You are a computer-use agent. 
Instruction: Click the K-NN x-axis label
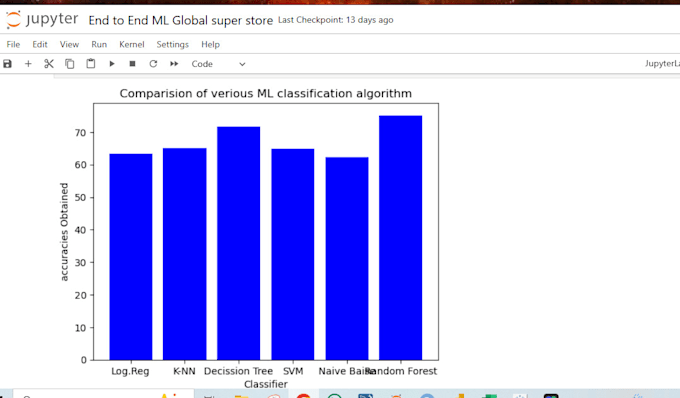184,371
